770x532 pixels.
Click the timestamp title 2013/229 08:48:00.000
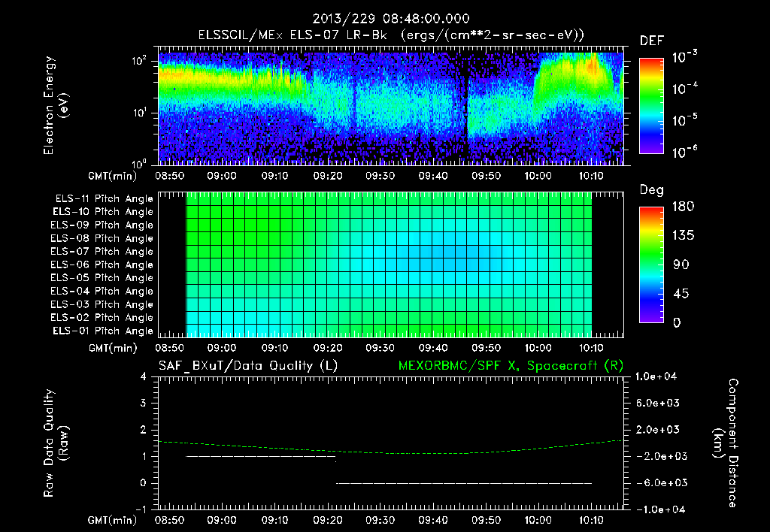[391, 19]
